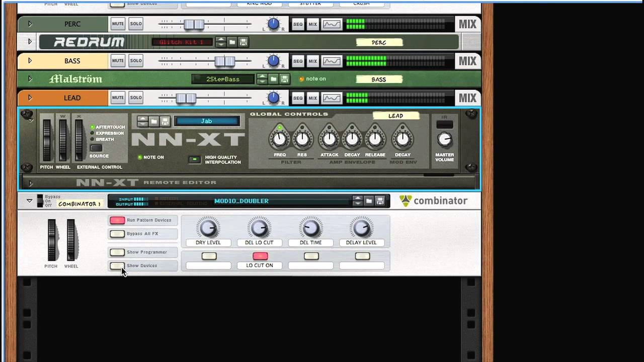Image resolution: width=644 pixels, height=362 pixels.
Task: Click the NN-XT mod env DECAY knob
Action: [x=402, y=138]
